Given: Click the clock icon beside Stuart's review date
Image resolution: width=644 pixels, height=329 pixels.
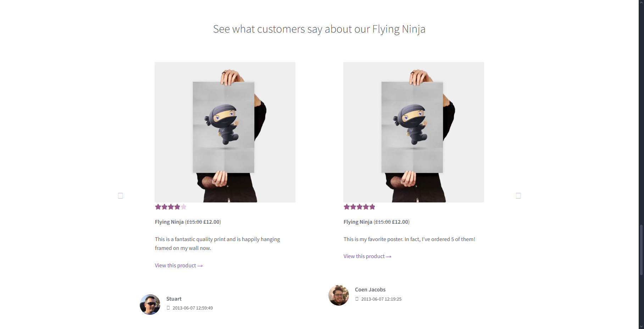Looking at the screenshot, I should [x=168, y=308].
